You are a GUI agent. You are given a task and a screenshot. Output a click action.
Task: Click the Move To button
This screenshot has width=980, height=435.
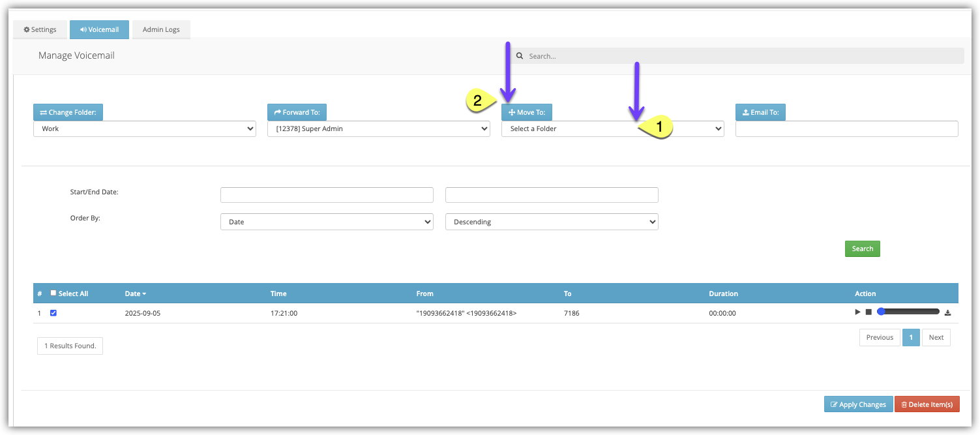tap(527, 112)
